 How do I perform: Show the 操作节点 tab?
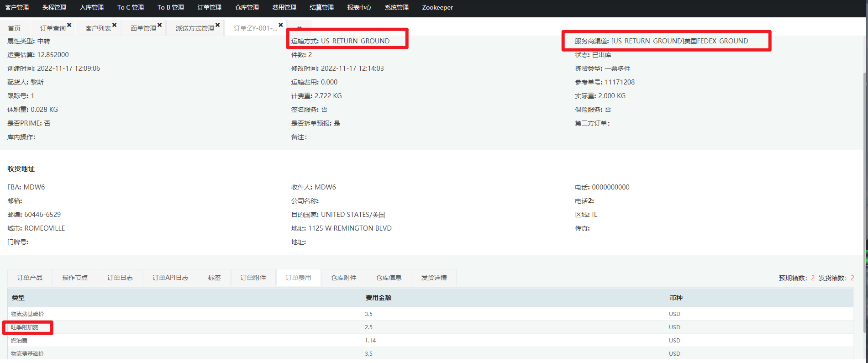[x=75, y=278]
